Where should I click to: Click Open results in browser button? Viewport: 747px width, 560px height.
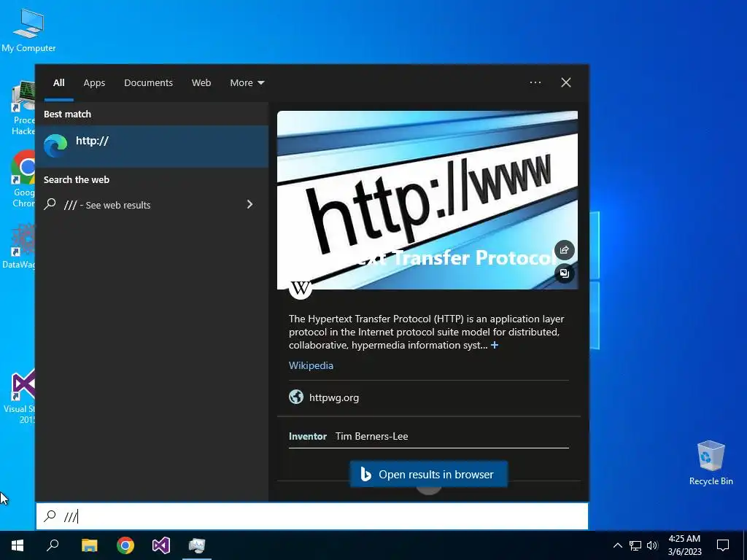[x=429, y=474]
